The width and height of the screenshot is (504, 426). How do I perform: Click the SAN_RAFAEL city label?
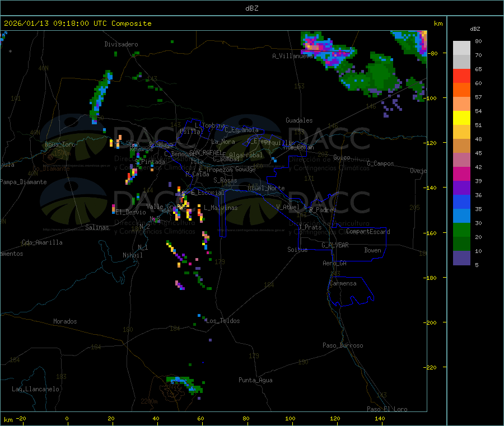tap(206, 152)
